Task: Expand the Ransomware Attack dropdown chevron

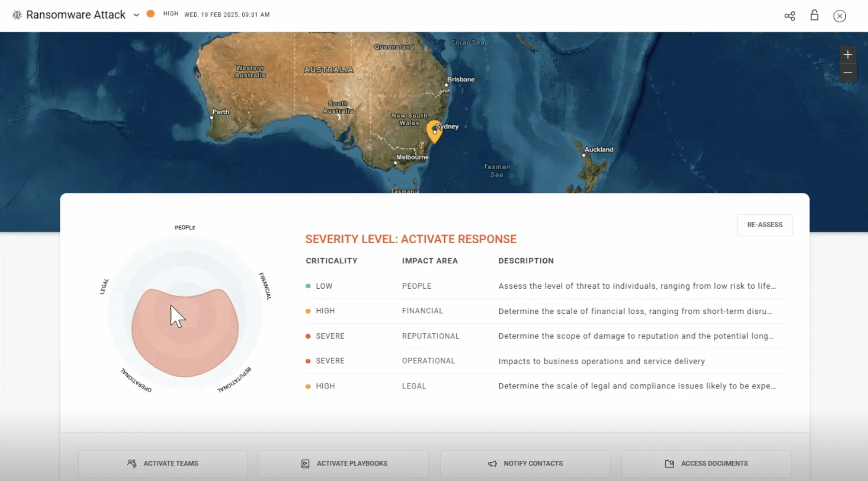Action: (136, 15)
